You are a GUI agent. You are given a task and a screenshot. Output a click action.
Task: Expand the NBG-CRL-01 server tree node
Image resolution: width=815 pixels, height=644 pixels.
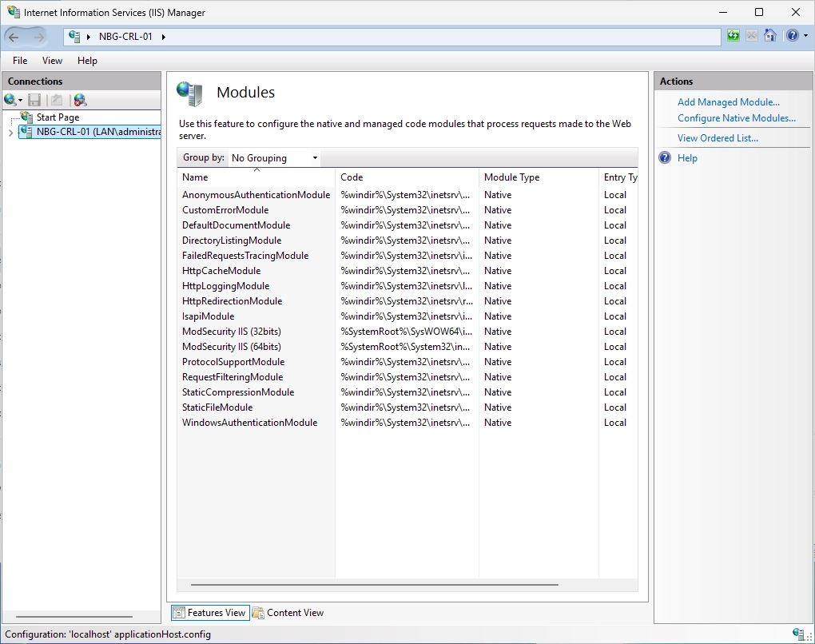pos(10,133)
